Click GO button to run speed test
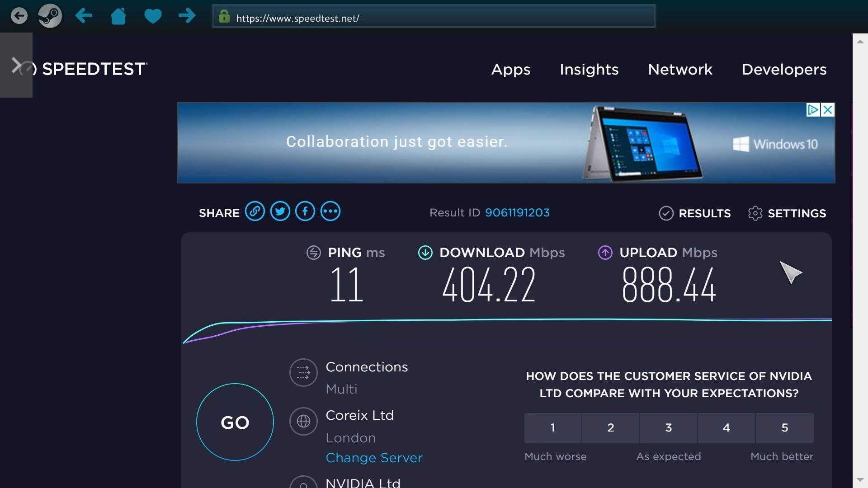 pos(235,422)
